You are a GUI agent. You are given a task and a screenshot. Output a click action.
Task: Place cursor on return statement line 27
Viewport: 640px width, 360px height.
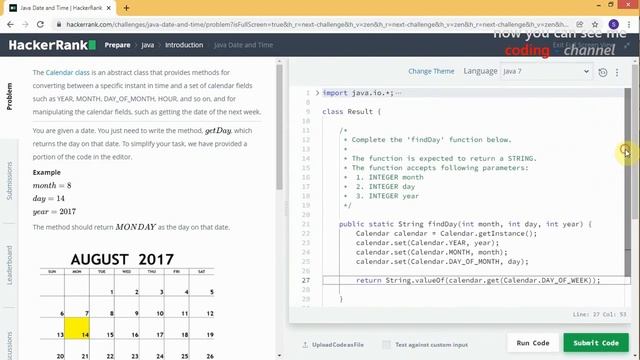[x=478, y=280]
